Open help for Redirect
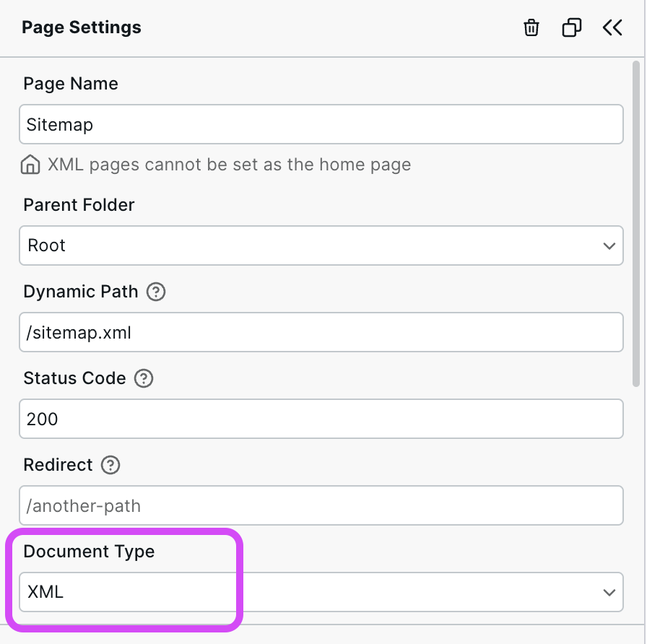This screenshot has height=644, width=647. click(110, 465)
